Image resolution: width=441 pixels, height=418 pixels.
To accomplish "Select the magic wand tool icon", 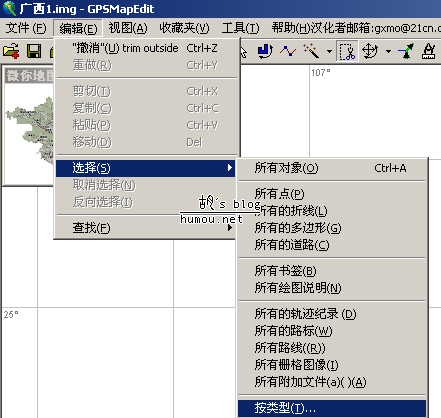I will pyautogui.click(x=311, y=51).
